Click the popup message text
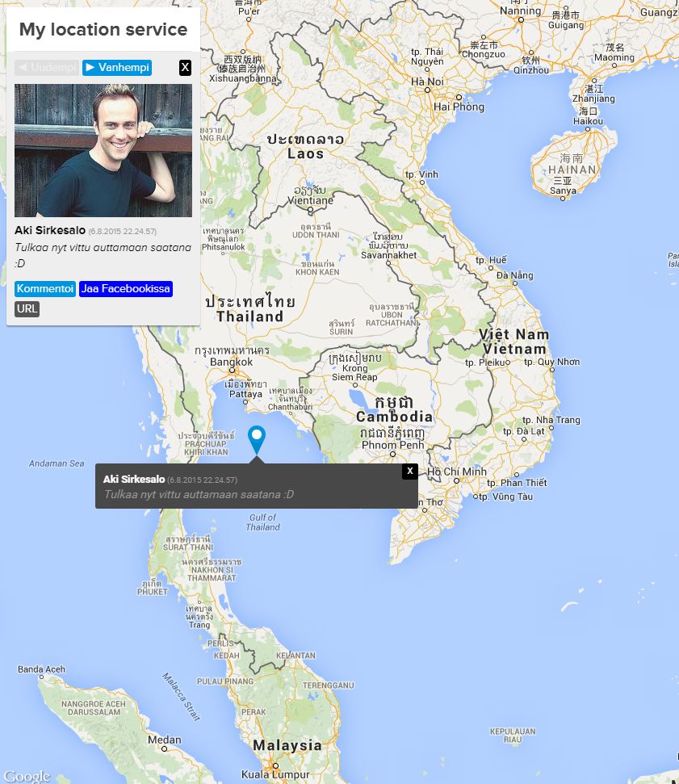This screenshot has width=679, height=784. (x=199, y=494)
